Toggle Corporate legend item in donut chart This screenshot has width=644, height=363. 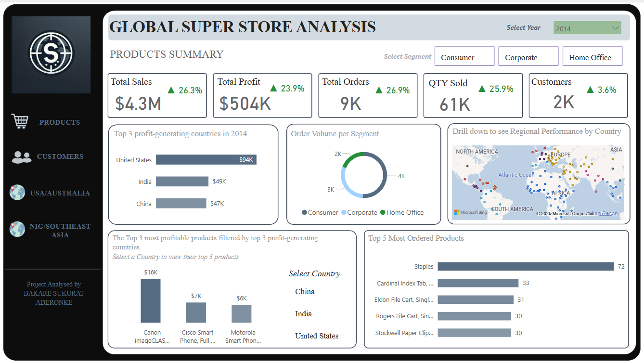(x=359, y=212)
